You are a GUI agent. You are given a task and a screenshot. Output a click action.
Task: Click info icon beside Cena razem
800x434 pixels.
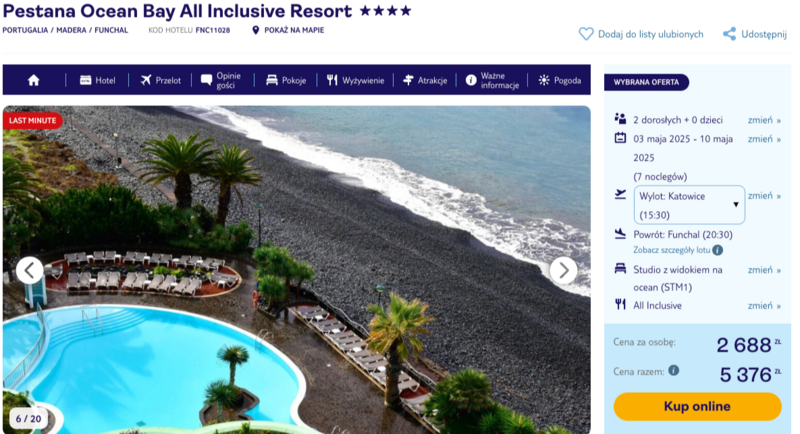point(673,370)
